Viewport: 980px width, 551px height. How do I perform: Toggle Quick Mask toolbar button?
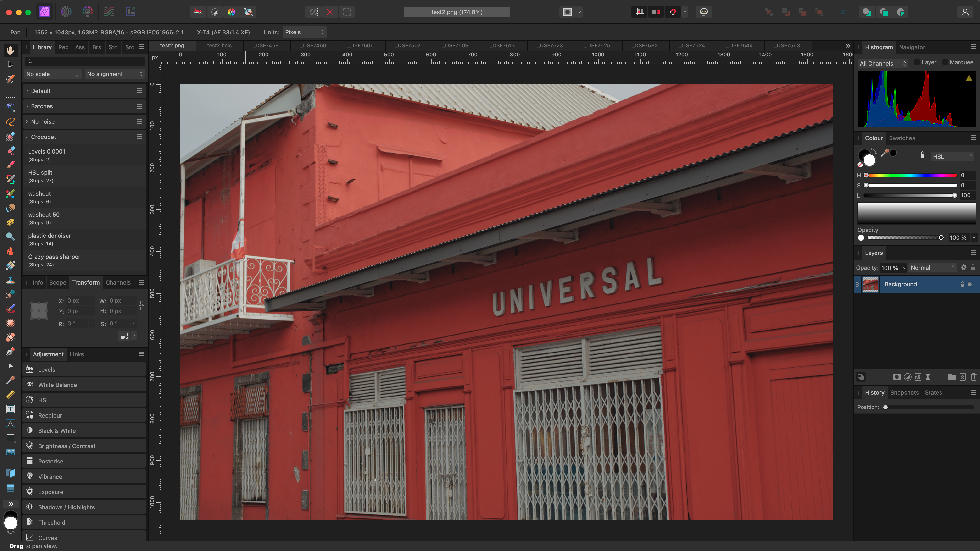tap(567, 12)
